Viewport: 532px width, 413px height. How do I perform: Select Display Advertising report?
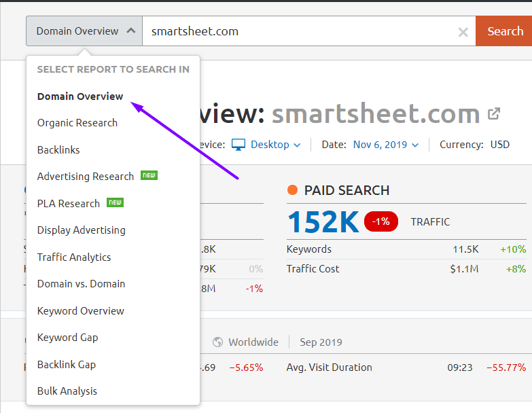click(x=82, y=230)
